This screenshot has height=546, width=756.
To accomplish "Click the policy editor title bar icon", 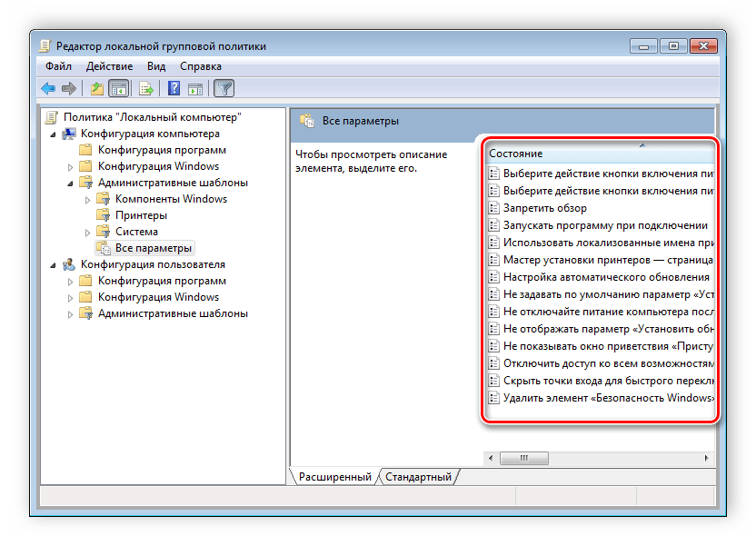I will tap(45, 46).
